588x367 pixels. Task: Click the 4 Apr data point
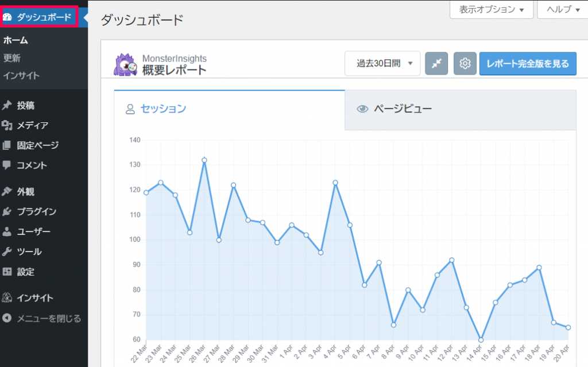coord(335,183)
